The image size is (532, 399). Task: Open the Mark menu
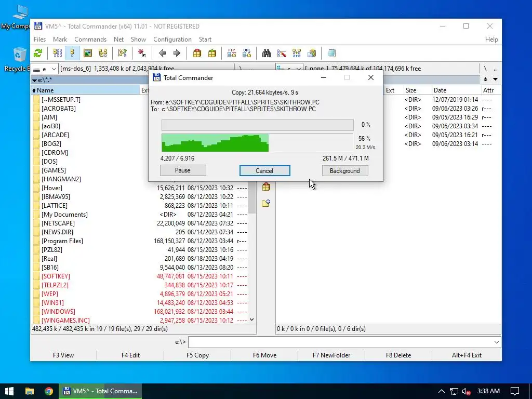pos(60,39)
